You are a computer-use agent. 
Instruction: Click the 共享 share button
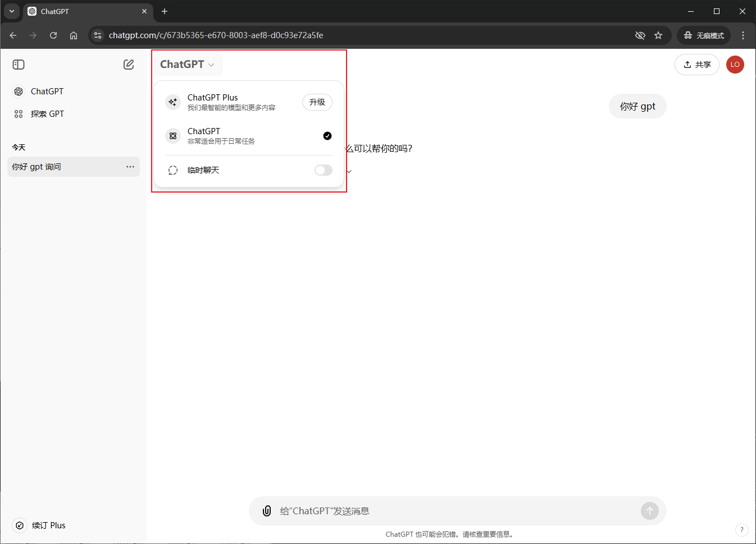[x=696, y=65]
